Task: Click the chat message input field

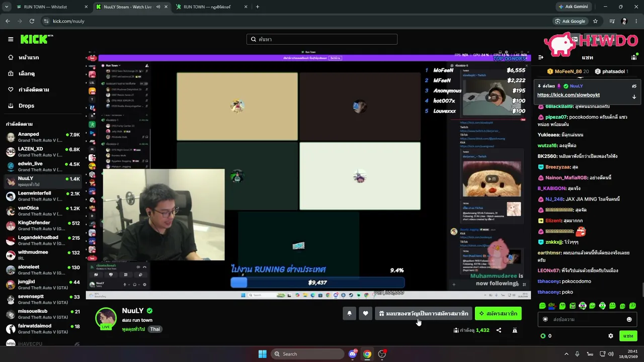Action: coord(587,319)
